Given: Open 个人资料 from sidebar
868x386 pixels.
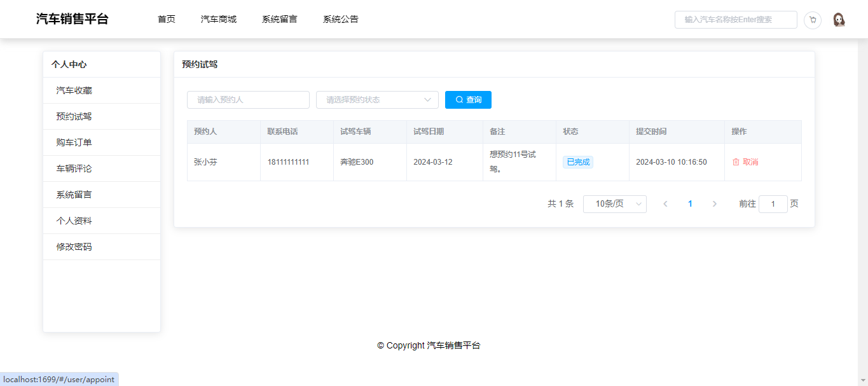Looking at the screenshot, I should [x=74, y=221].
